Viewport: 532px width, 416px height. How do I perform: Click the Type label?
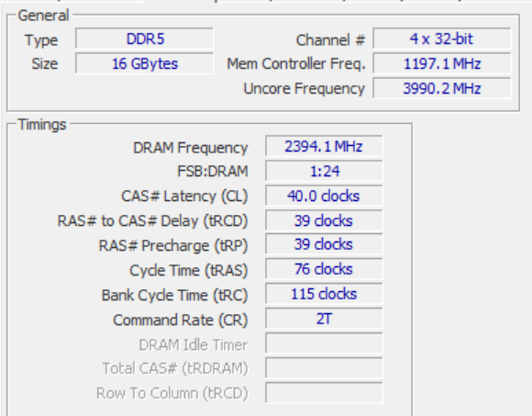41,40
